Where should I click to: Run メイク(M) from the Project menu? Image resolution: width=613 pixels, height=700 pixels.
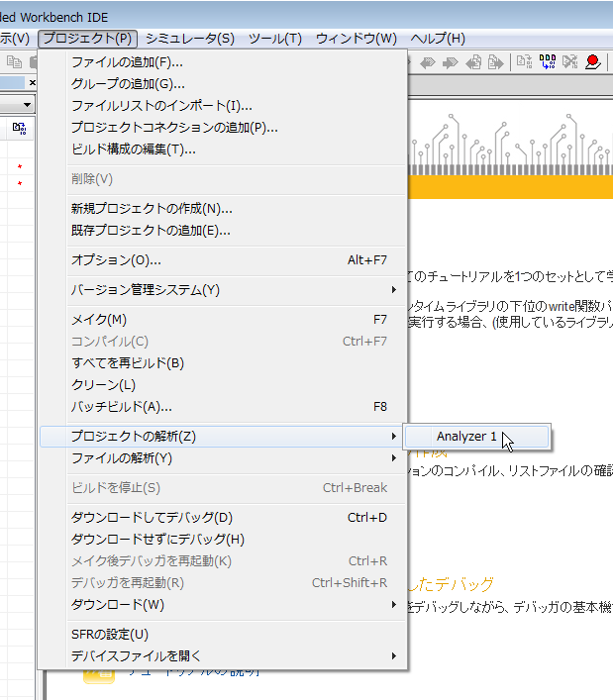[x=223, y=320]
